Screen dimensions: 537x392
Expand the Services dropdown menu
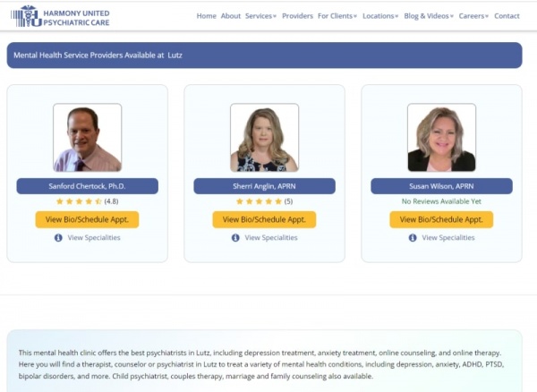click(260, 16)
